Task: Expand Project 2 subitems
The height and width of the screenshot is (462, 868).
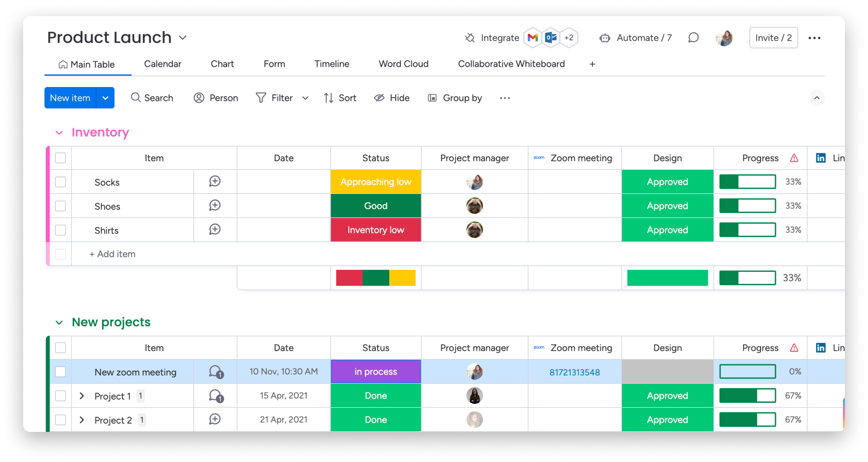Action: point(82,420)
